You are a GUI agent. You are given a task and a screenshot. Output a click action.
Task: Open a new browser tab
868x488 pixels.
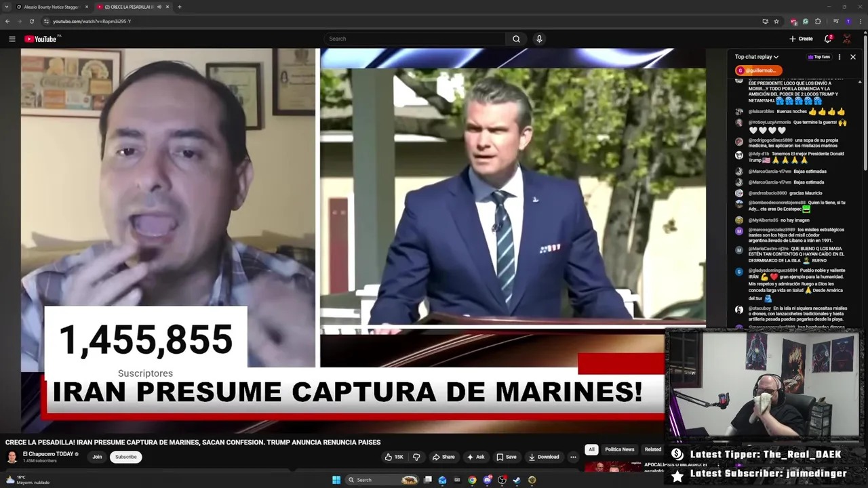pyautogui.click(x=180, y=7)
